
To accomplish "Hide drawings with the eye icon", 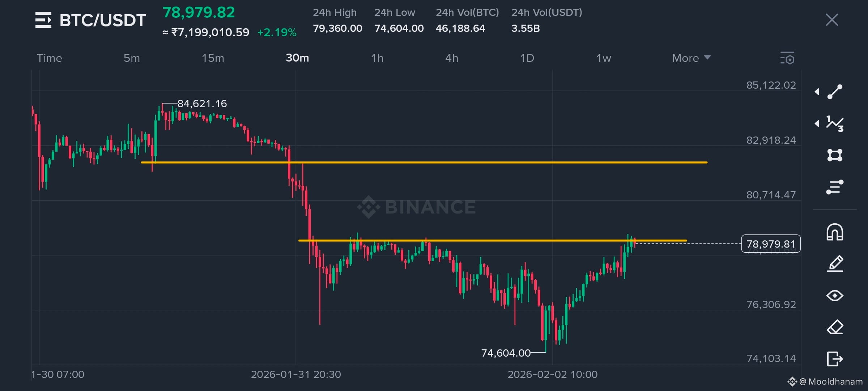I will tap(835, 296).
